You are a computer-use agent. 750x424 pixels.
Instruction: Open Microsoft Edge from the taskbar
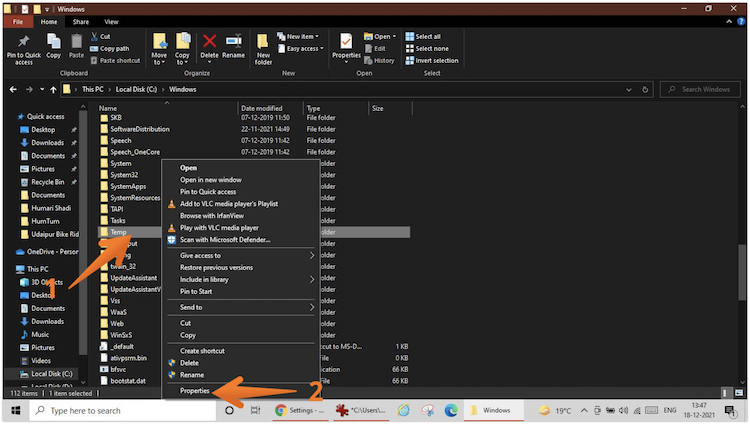[451, 410]
